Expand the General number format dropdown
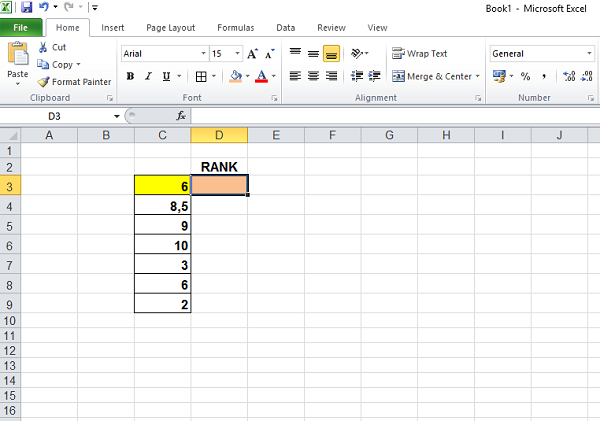Screen dimensions: 600x421 coord(589,54)
